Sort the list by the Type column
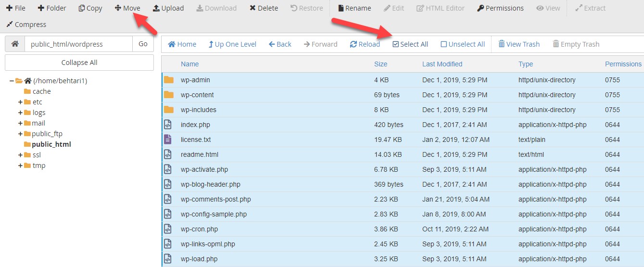Screen dimensions: 644x267 (x=526, y=64)
